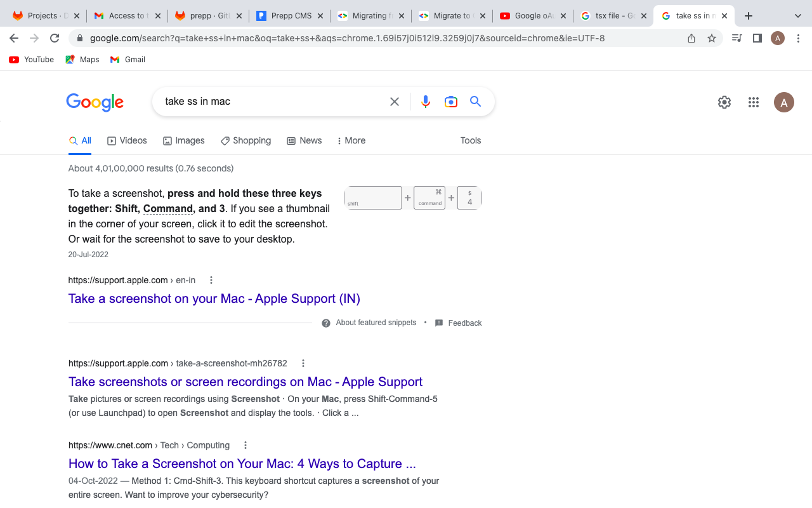
Task: Bookmark this page with star icon
Action: point(712,38)
